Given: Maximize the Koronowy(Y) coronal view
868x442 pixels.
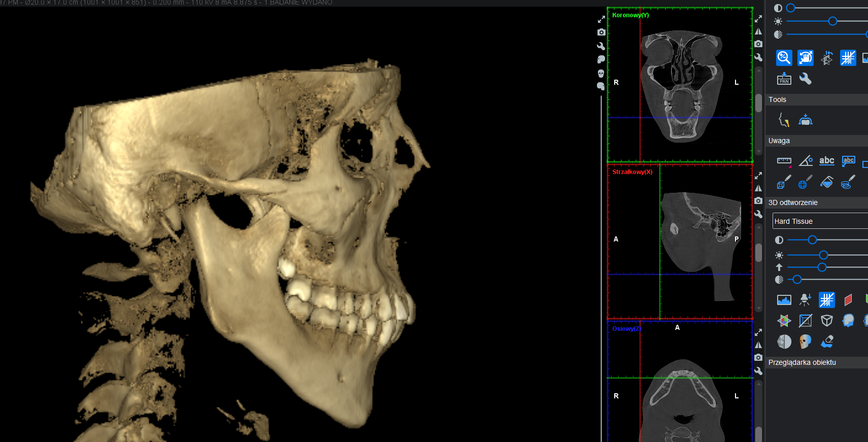Looking at the screenshot, I should tap(758, 19).
